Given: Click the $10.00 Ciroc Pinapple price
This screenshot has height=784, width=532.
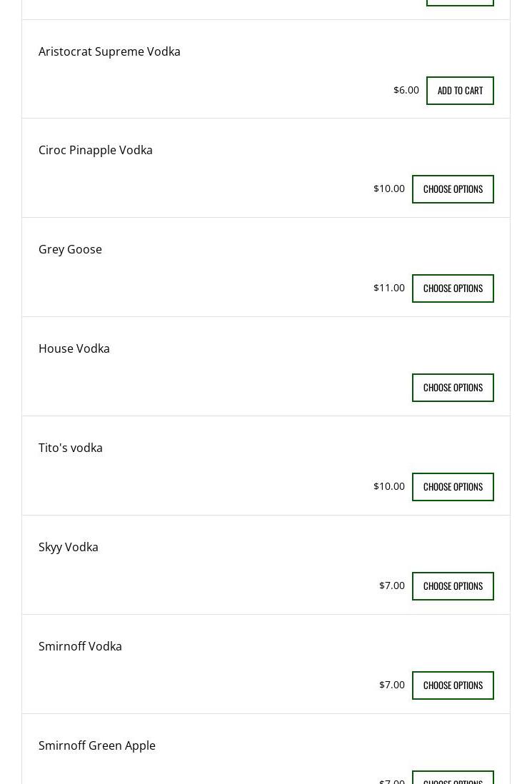Looking at the screenshot, I should [x=388, y=189].
